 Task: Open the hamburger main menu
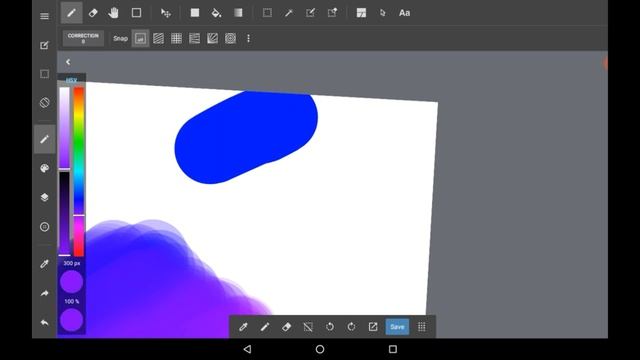(44, 16)
